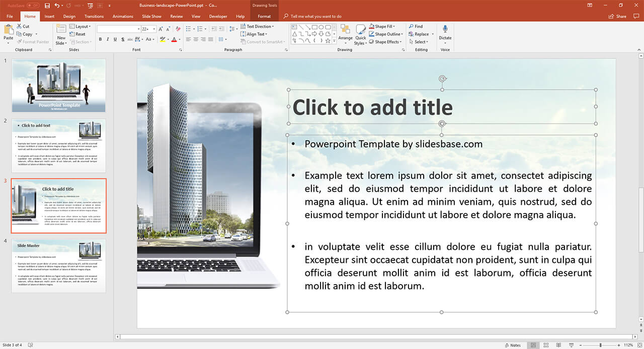The image size is (644, 349).
Task: Select the Rectangle shape in gallery
Action: 314,27
